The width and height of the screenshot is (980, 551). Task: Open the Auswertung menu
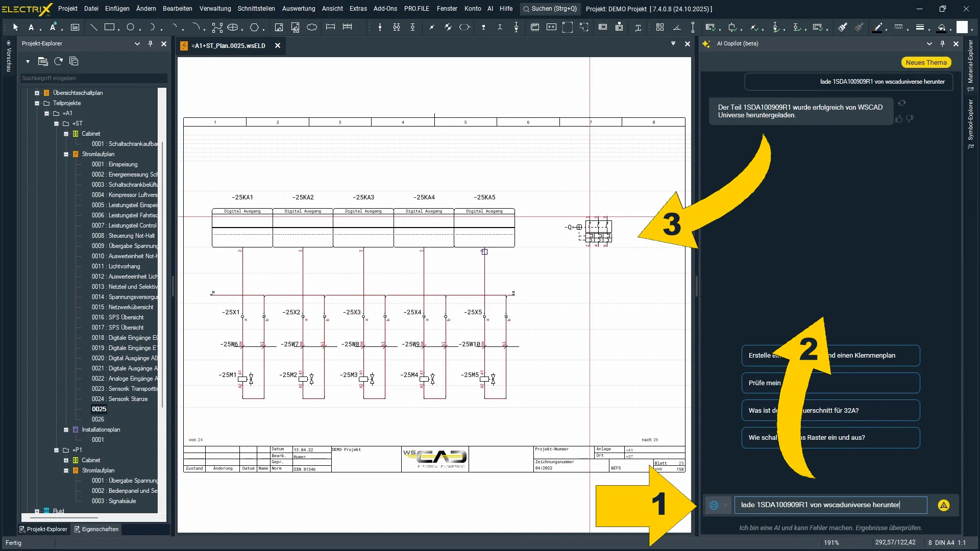pos(298,9)
